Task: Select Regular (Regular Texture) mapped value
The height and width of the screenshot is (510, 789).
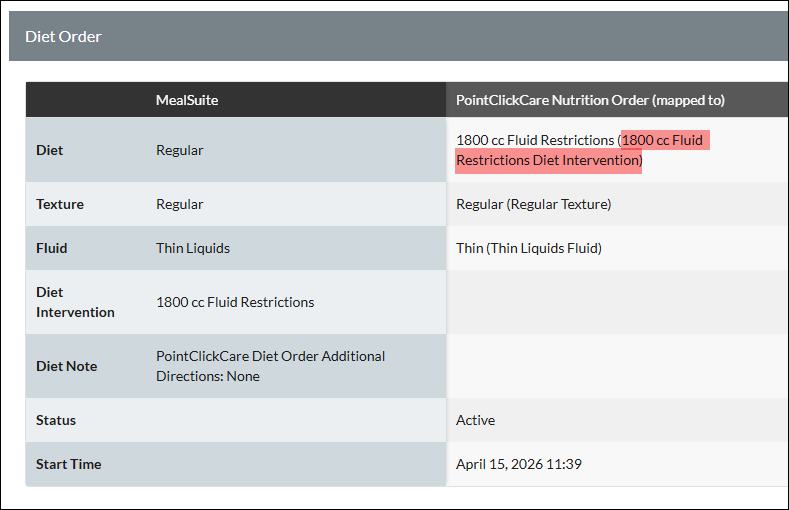Action: tap(533, 204)
